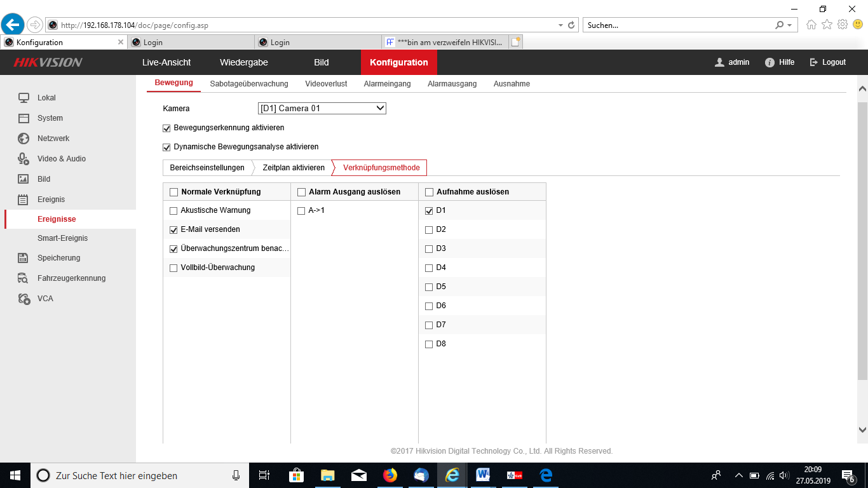This screenshot has height=488, width=868.
Task: Open the Kamera dropdown showing Camera 01
Action: click(322, 109)
